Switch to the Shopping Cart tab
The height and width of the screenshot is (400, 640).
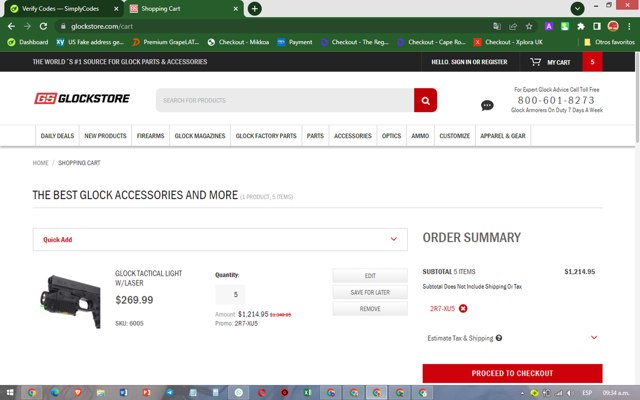[x=184, y=9]
